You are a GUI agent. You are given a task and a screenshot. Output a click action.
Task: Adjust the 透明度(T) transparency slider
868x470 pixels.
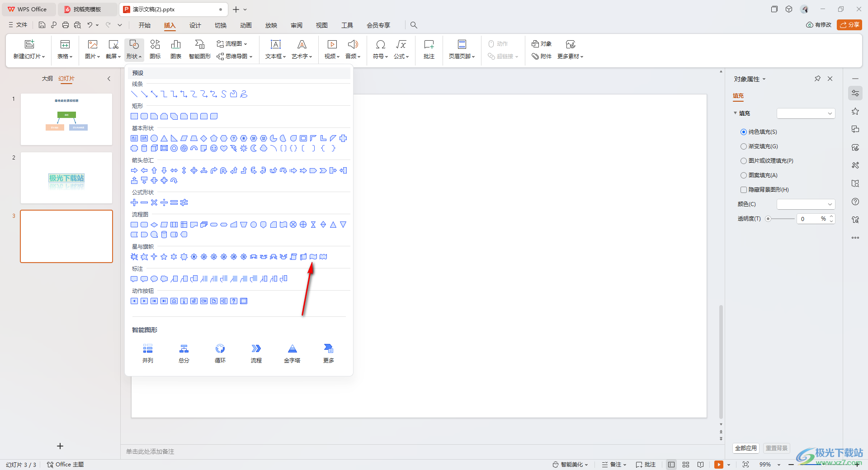[x=768, y=219]
